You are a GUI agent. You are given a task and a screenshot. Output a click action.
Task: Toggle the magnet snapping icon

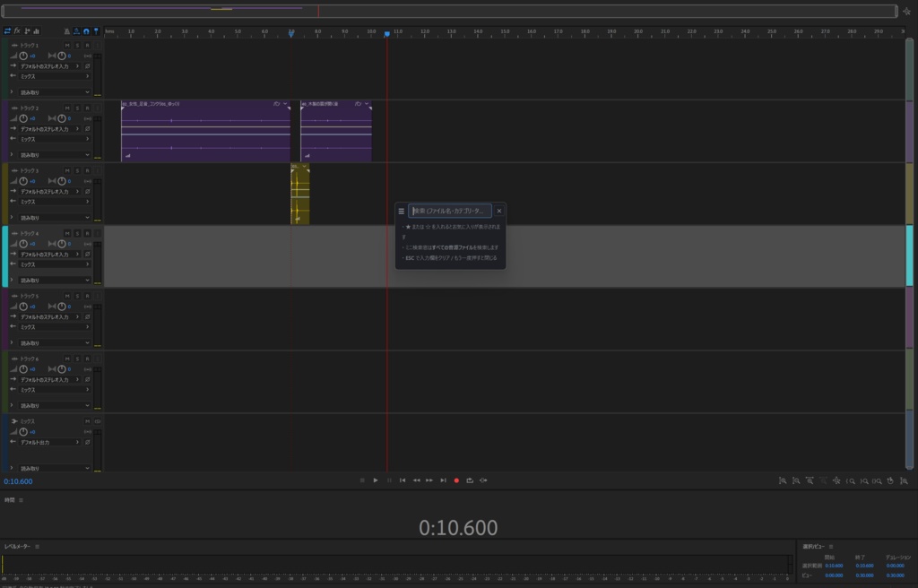86,31
